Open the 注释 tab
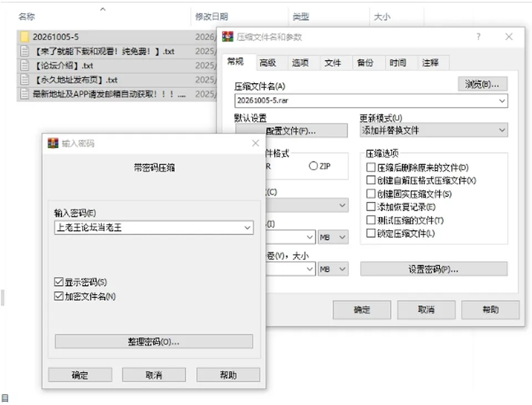Viewport: 532px width, 405px height. click(x=430, y=63)
